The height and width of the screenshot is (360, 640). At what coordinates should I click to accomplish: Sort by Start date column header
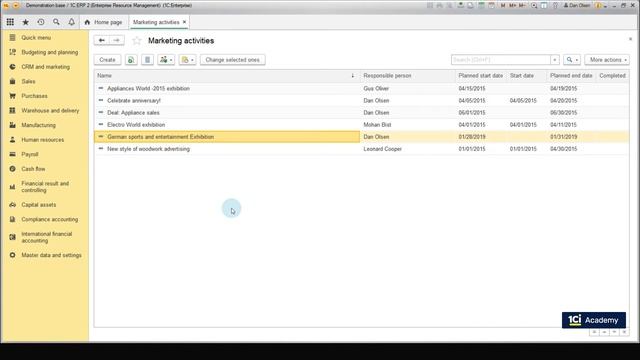coord(527,76)
